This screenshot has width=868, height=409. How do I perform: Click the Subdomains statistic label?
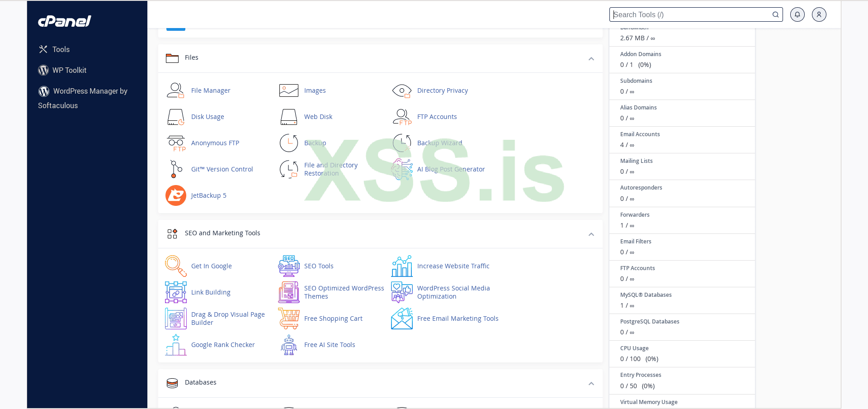[x=636, y=81]
